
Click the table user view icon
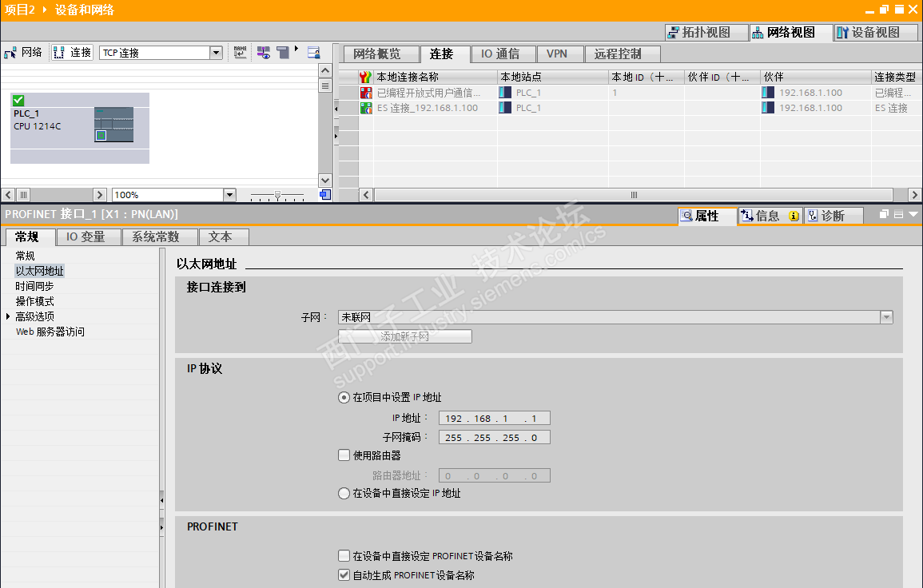point(314,53)
